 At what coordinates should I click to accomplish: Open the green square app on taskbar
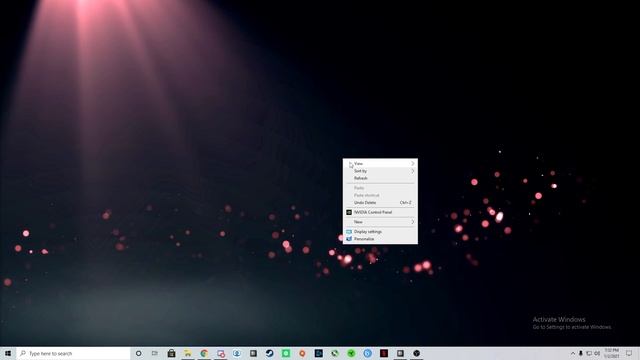click(x=286, y=353)
